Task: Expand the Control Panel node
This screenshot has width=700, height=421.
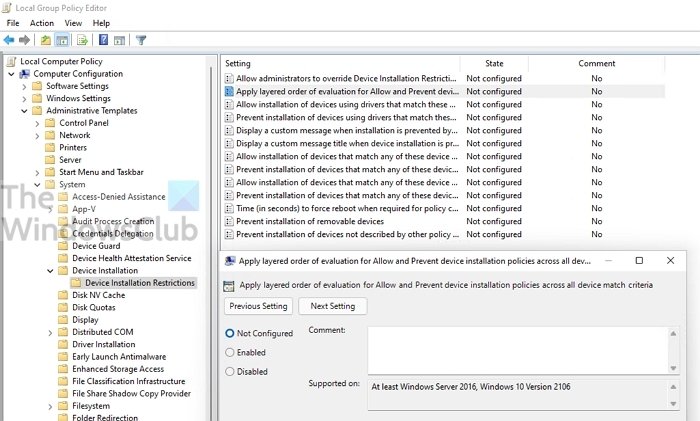Action: coord(38,123)
